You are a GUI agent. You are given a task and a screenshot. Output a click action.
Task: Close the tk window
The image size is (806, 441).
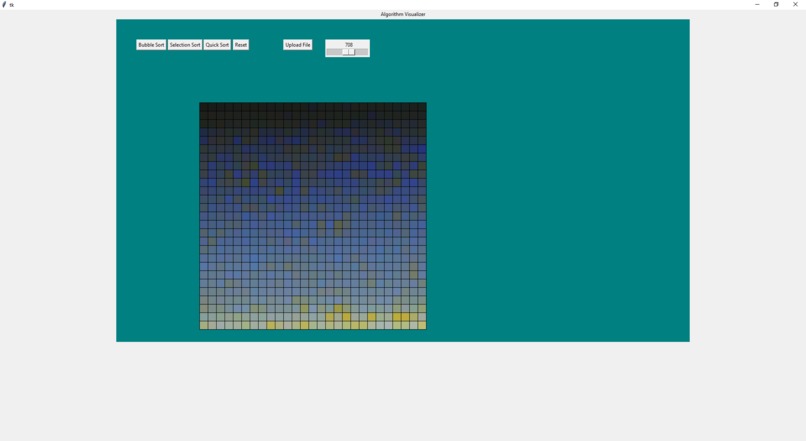click(795, 4)
